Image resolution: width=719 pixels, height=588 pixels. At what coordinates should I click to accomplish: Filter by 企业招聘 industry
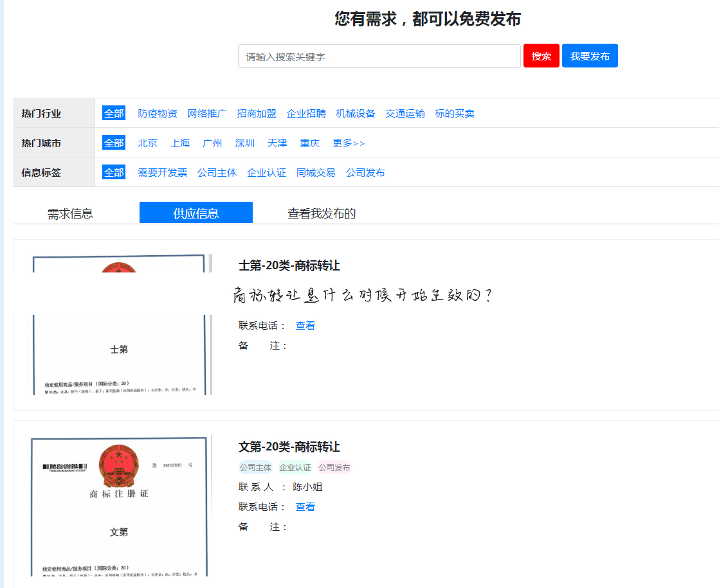pyautogui.click(x=306, y=113)
